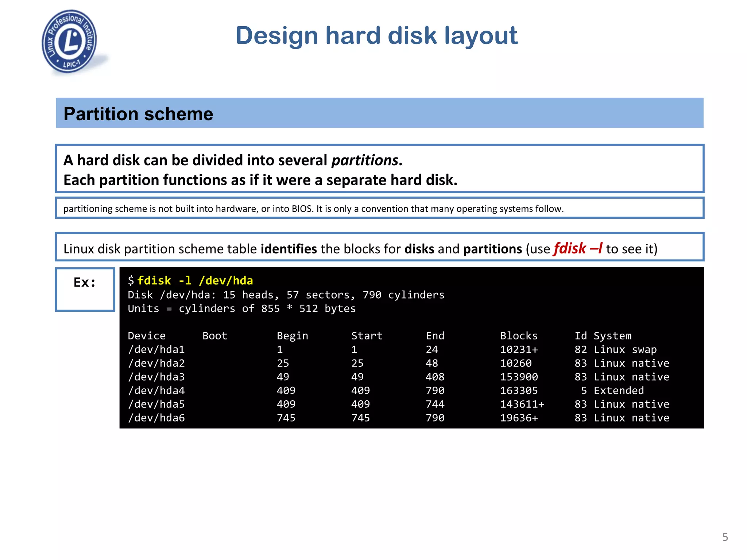747x560 pixels.
Task: Click the '83 Linux native' entry for hda2
Action: click(x=622, y=363)
